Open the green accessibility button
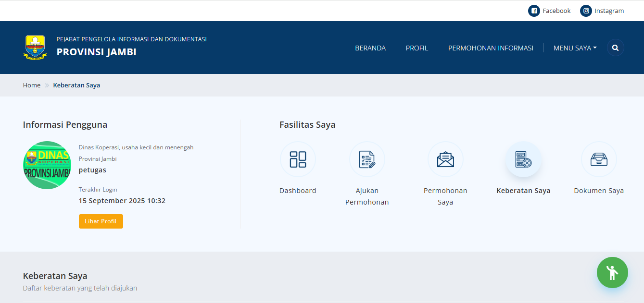 click(x=612, y=273)
